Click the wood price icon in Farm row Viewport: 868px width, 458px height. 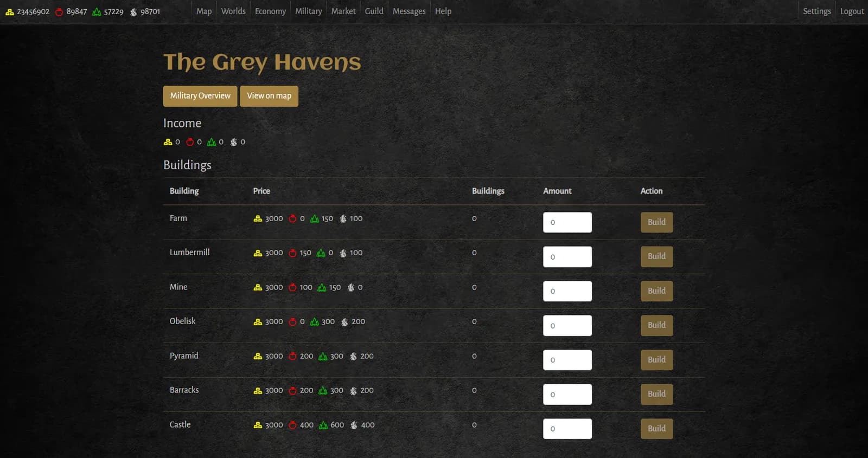[x=315, y=219]
